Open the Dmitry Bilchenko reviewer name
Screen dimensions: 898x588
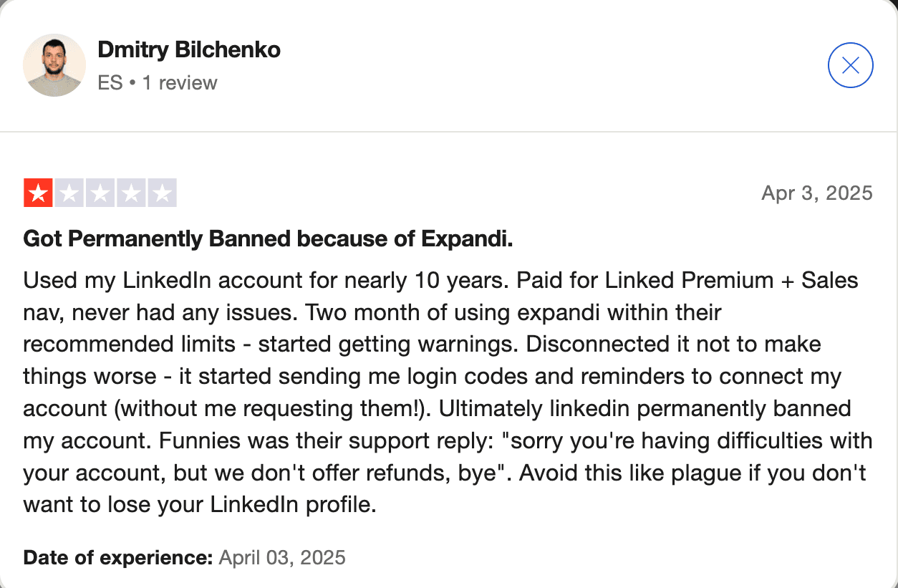click(x=188, y=50)
